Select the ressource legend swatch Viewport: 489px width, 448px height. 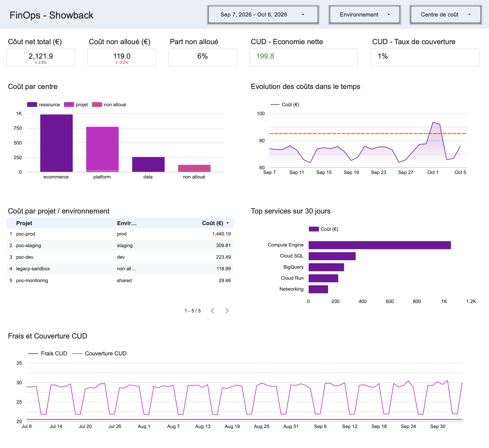(x=32, y=104)
